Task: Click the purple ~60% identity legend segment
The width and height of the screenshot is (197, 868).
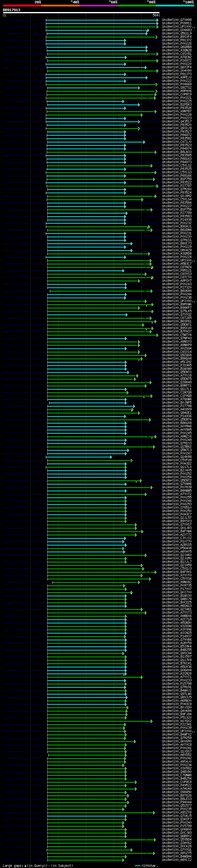Action: [99, 6]
